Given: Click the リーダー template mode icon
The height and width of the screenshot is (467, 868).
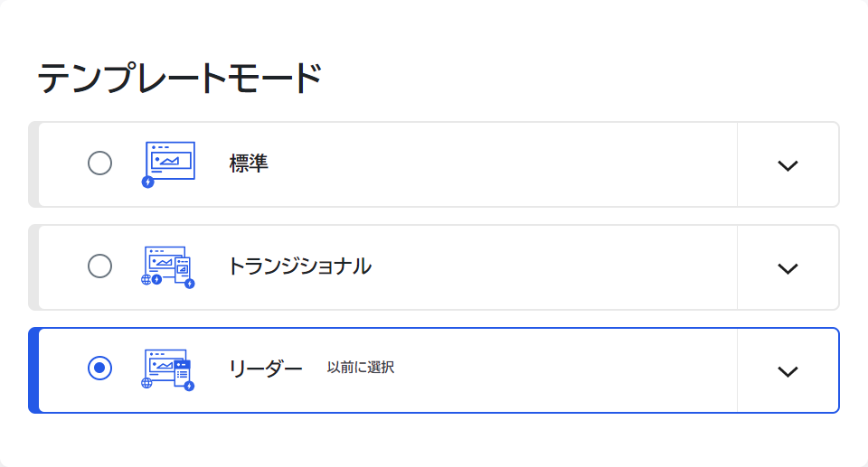Looking at the screenshot, I should click(x=168, y=369).
